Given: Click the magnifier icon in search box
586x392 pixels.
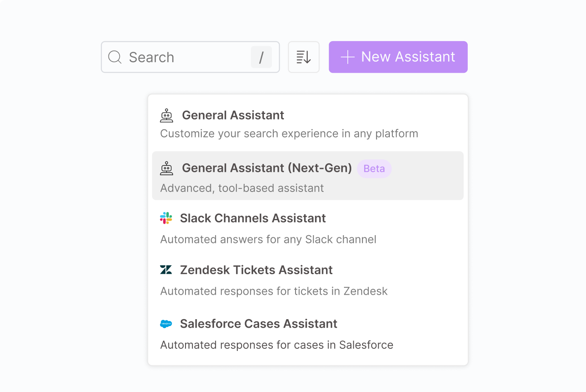Looking at the screenshot, I should [x=115, y=57].
